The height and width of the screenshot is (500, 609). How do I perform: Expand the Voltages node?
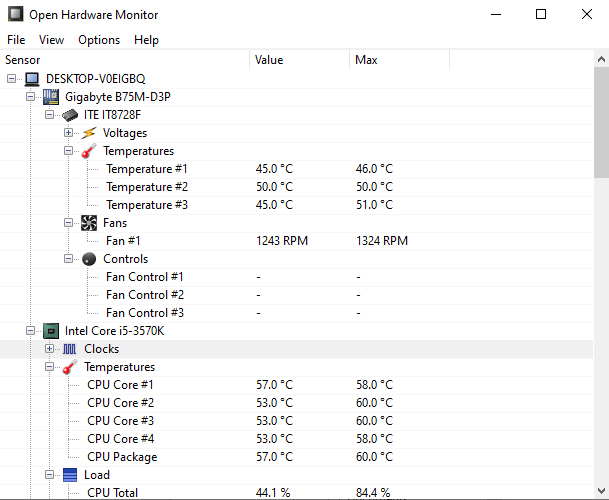68,133
